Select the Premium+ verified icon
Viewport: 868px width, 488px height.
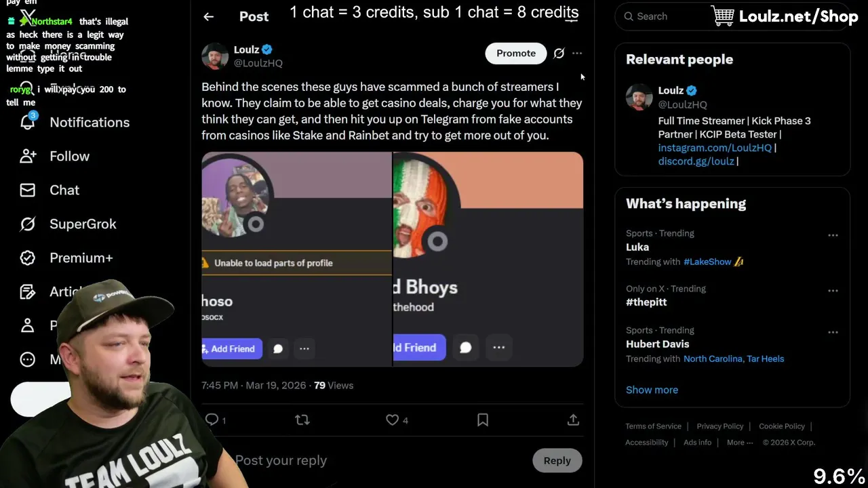point(28,258)
